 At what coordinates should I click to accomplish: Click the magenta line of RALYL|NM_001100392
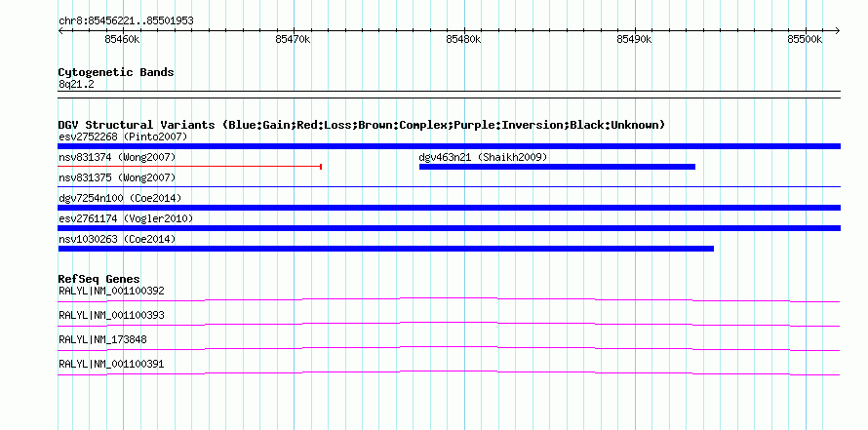click(x=449, y=299)
